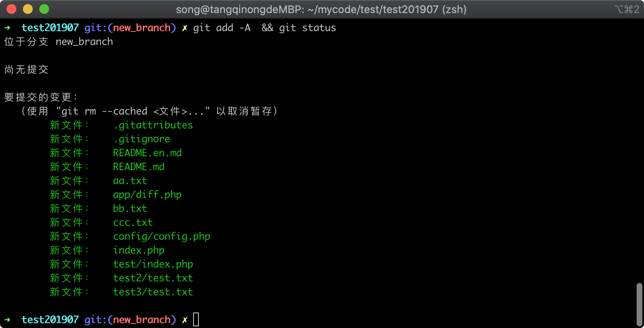Click the config/config.php file name
This screenshot has width=644, height=328.
162,236
